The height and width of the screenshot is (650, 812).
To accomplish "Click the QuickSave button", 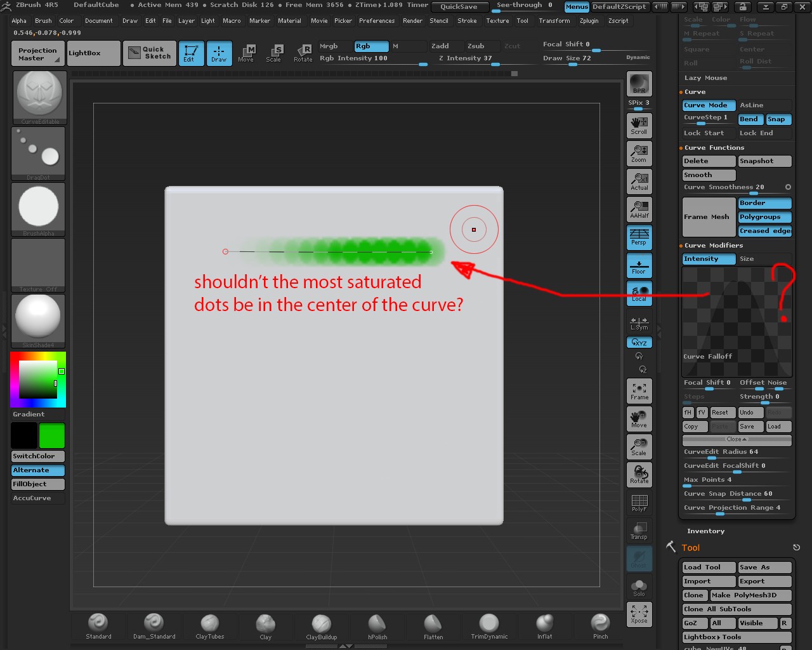I will click(460, 6).
